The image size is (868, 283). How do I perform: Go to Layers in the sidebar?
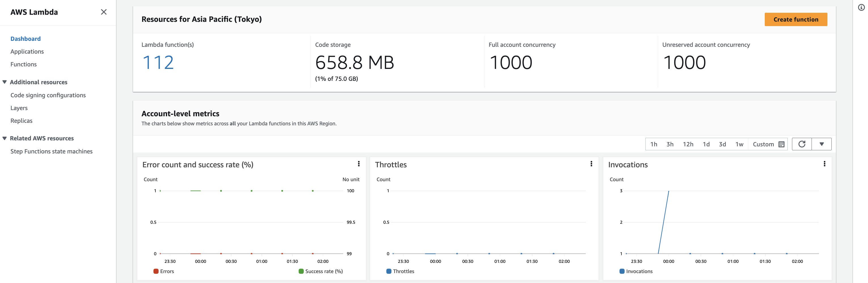19,108
